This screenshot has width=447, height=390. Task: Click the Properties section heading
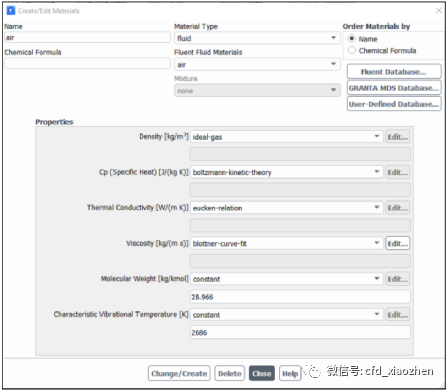click(54, 122)
